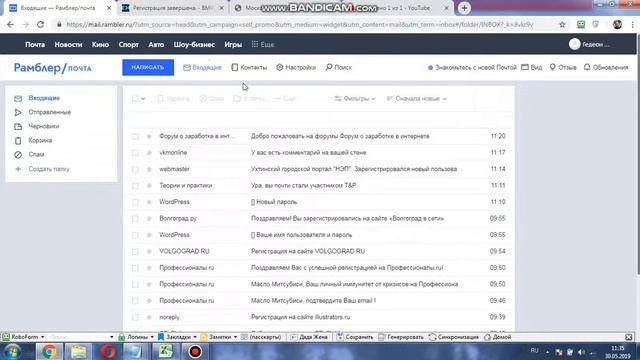This screenshot has width=640, height=360.
Task: Go to Игры in top Rambler bar
Action: click(233, 44)
